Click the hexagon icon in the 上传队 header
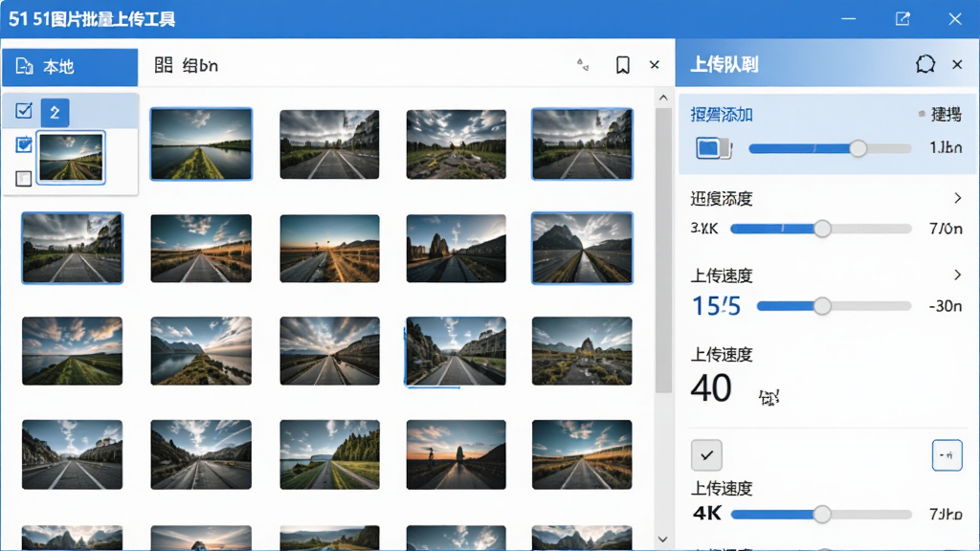The height and width of the screenshot is (551, 980). [925, 64]
